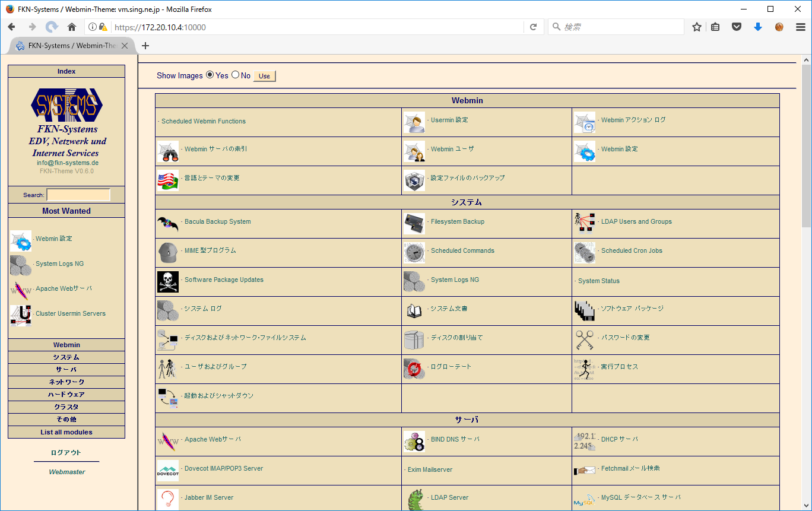Image resolution: width=812 pixels, height=511 pixels.
Task: Click the book icon for システム文書
Action: pyautogui.click(x=414, y=311)
